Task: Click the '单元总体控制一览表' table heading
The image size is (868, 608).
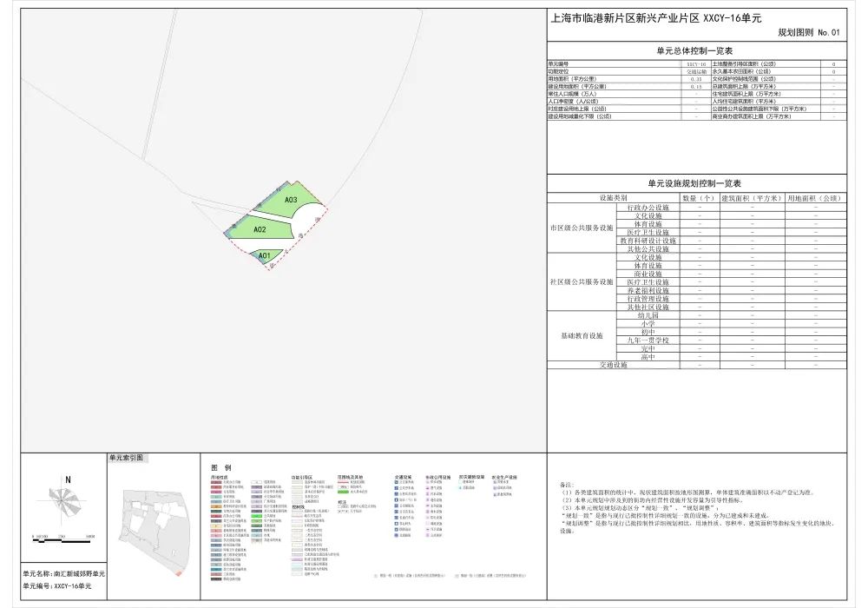Action: pyautogui.click(x=694, y=51)
